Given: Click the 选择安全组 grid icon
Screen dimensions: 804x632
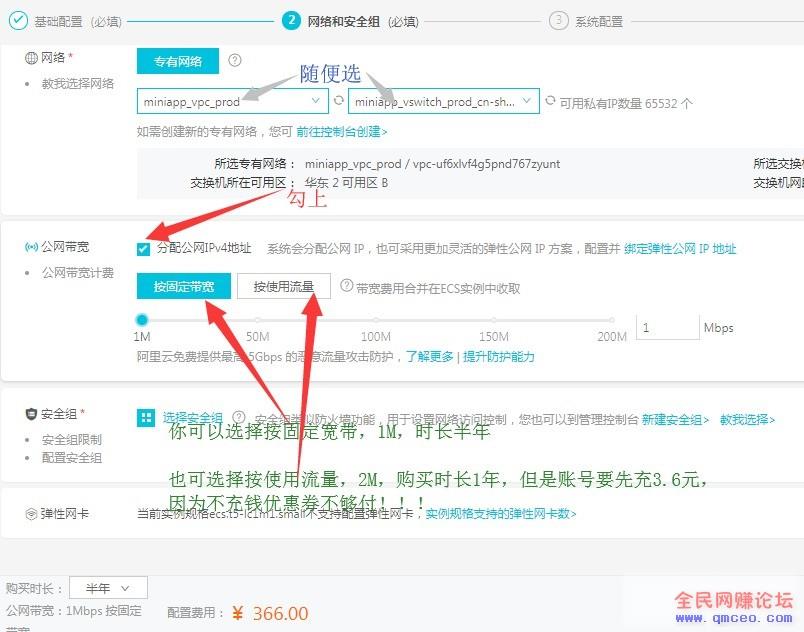Looking at the screenshot, I should [146, 418].
